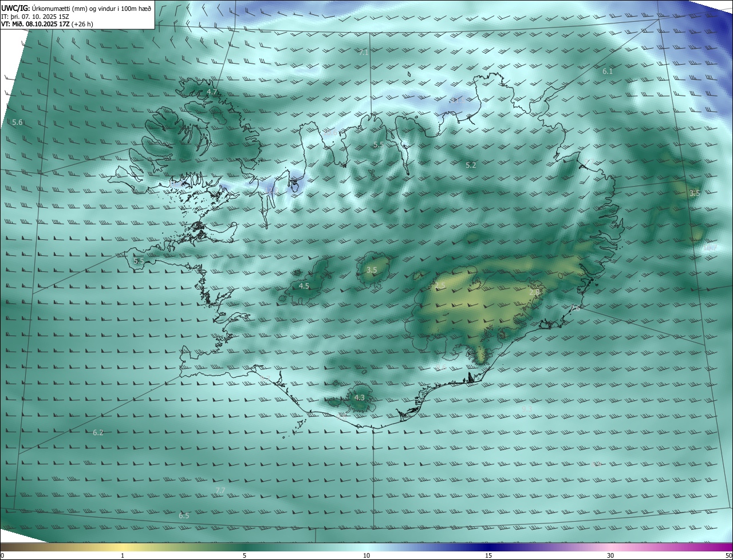Click the "IT: þri. 07. 10. 2025 15Z" line

pos(34,16)
